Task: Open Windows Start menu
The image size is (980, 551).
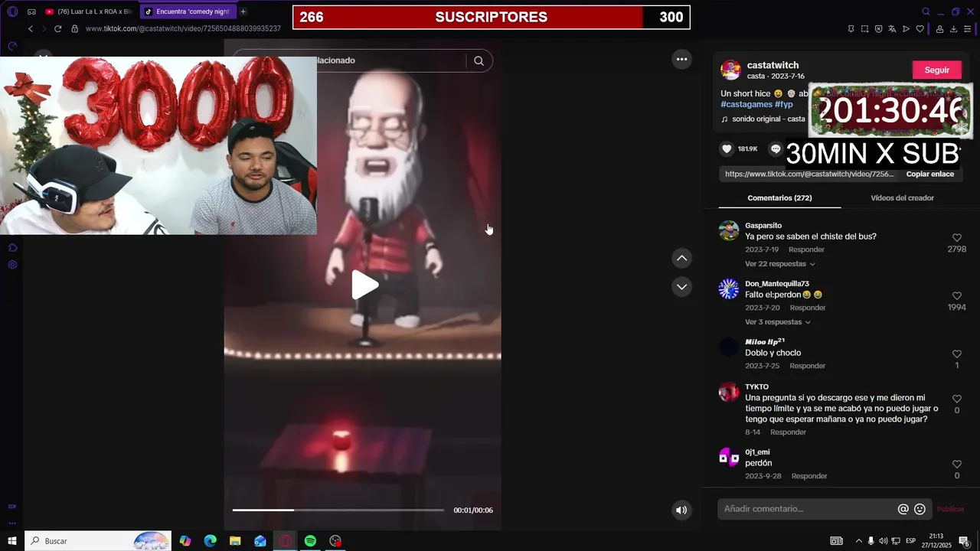Action: click(12, 541)
